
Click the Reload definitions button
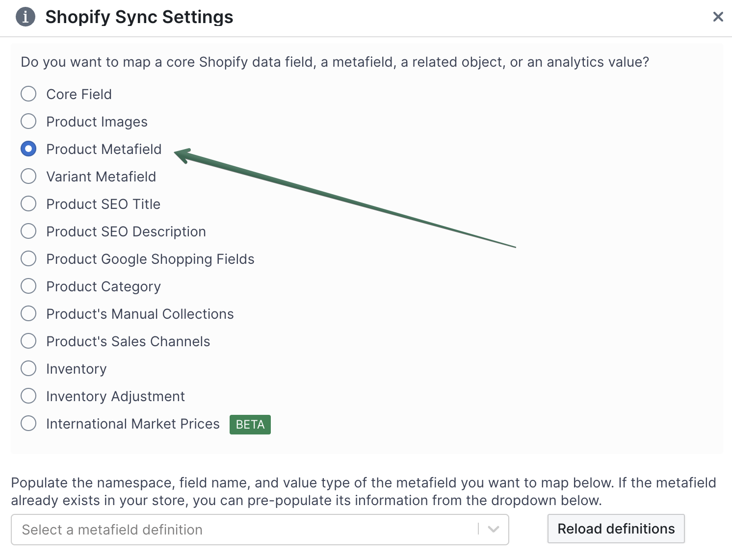tap(616, 529)
